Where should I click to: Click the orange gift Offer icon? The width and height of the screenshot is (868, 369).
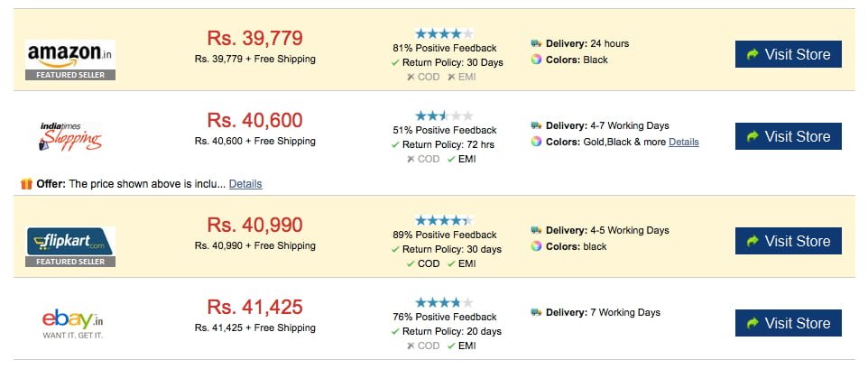26,184
